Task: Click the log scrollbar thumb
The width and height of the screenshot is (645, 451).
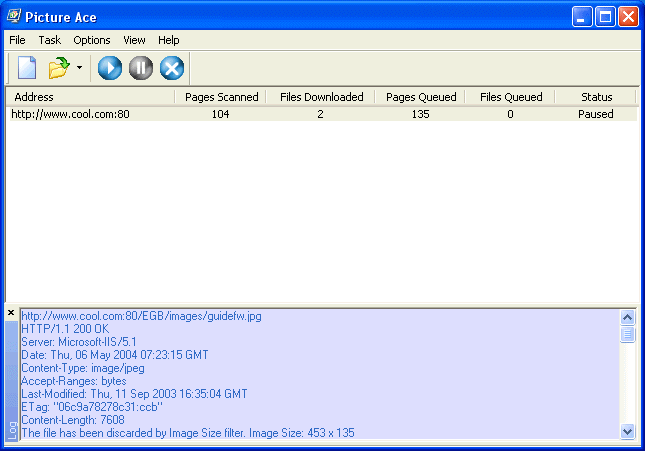Action: [627, 334]
